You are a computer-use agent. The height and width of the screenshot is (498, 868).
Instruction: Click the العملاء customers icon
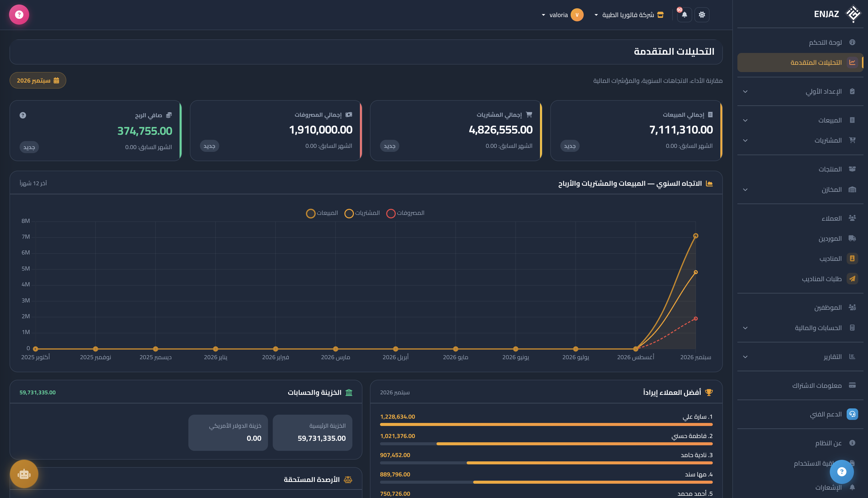coord(852,218)
